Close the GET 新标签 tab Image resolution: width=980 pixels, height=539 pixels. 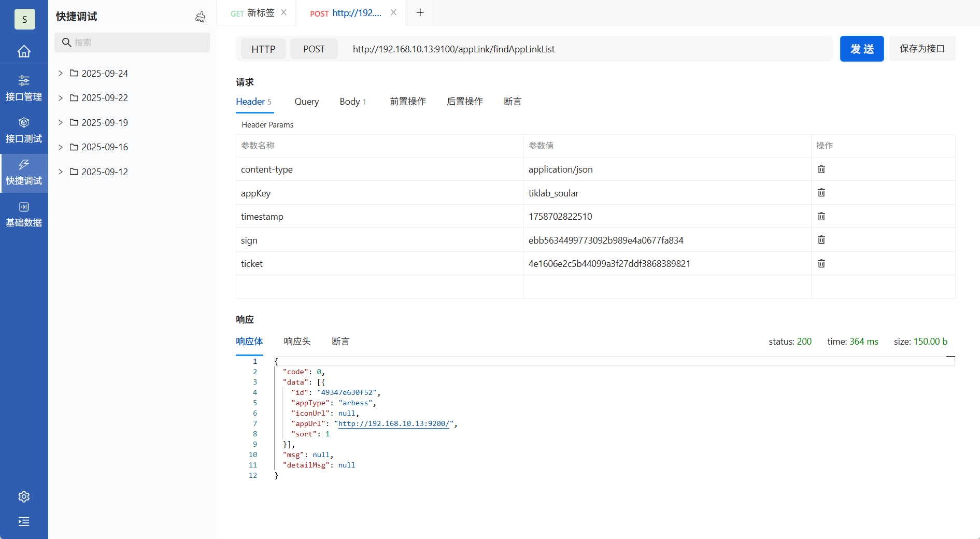coord(284,12)
